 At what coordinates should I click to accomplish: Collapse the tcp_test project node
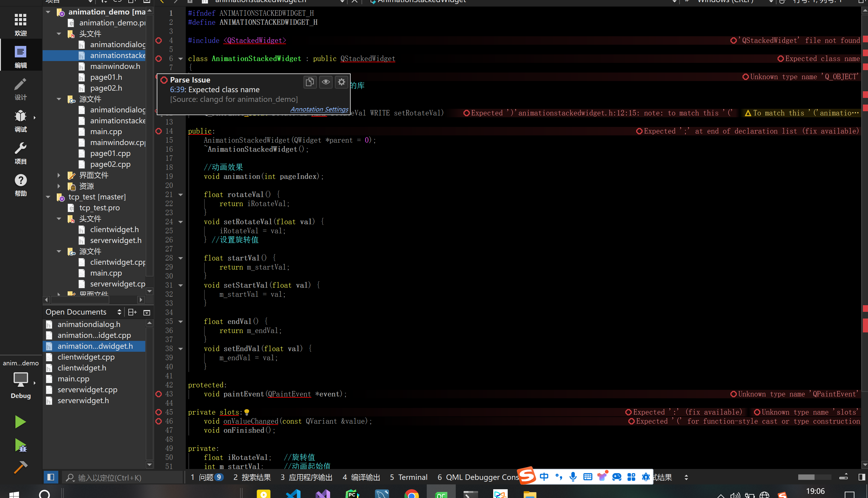48,197
